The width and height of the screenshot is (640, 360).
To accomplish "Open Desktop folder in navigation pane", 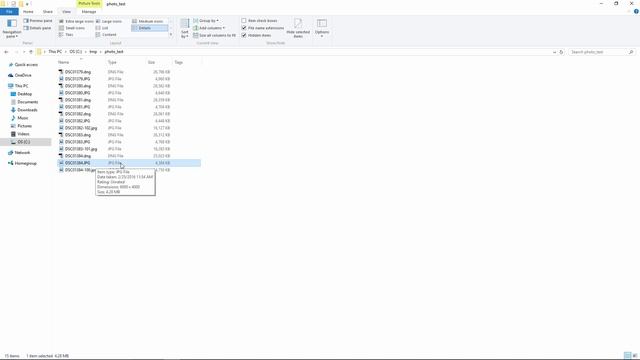I will (x=24, y=94).
